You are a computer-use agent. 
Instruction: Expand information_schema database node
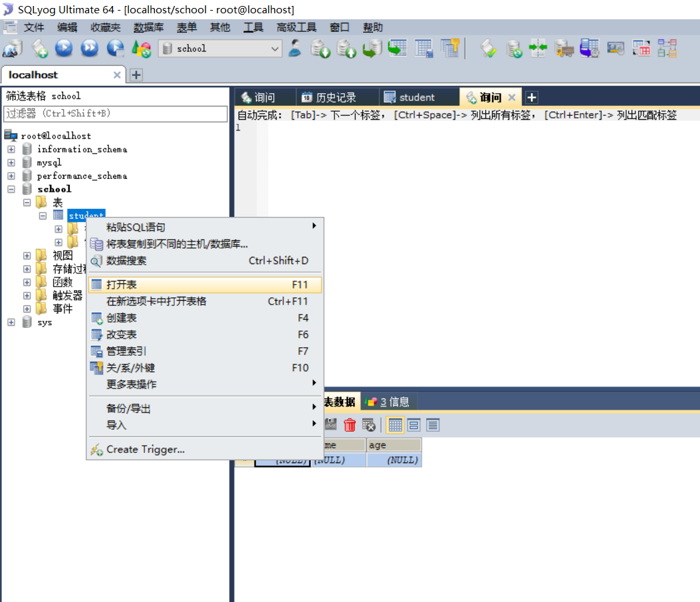[x=11, y=149]
